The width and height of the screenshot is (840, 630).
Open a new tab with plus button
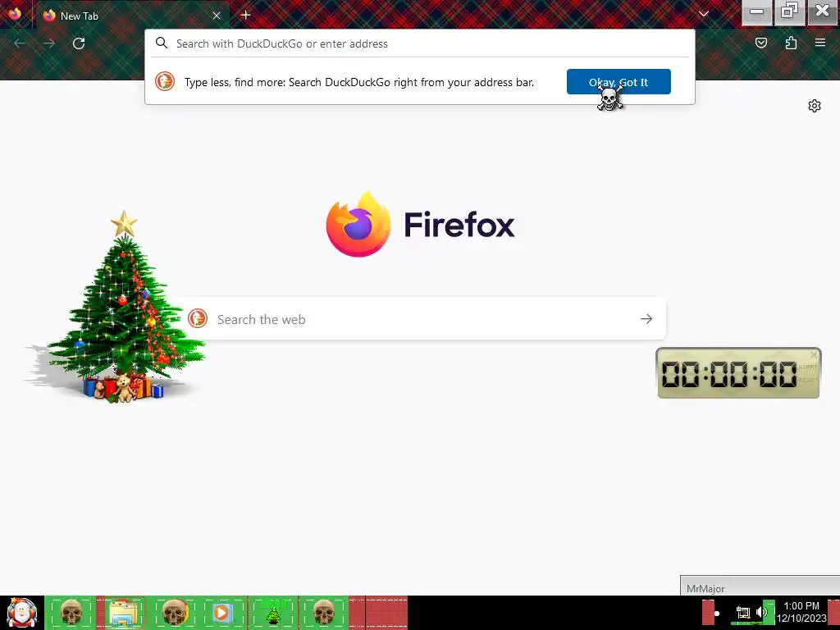[x=246, y=16]
